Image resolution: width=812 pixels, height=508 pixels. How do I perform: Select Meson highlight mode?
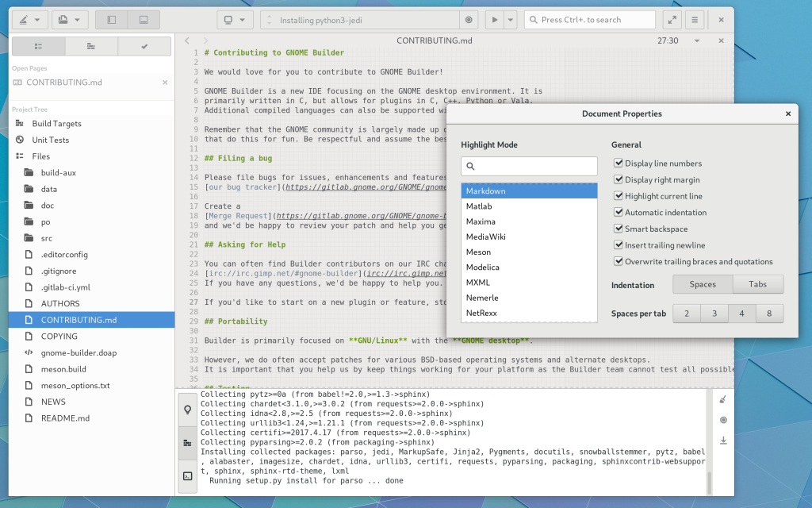(529, 252)
